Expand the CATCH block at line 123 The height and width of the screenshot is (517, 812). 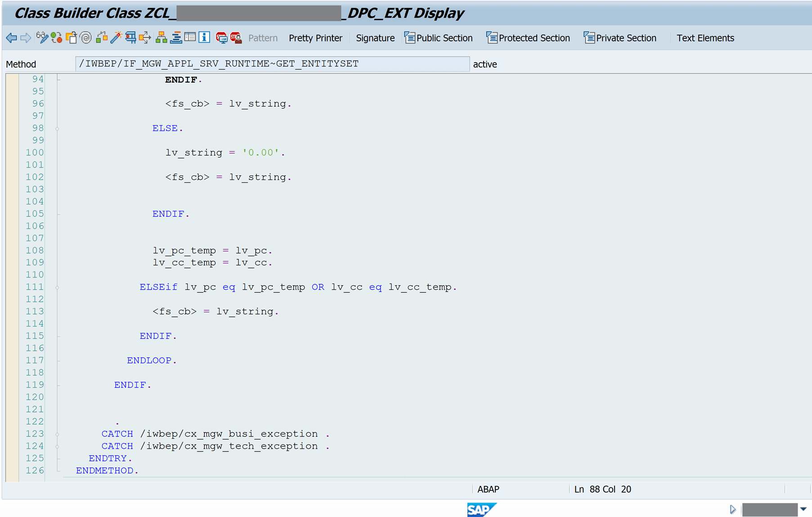58,433
